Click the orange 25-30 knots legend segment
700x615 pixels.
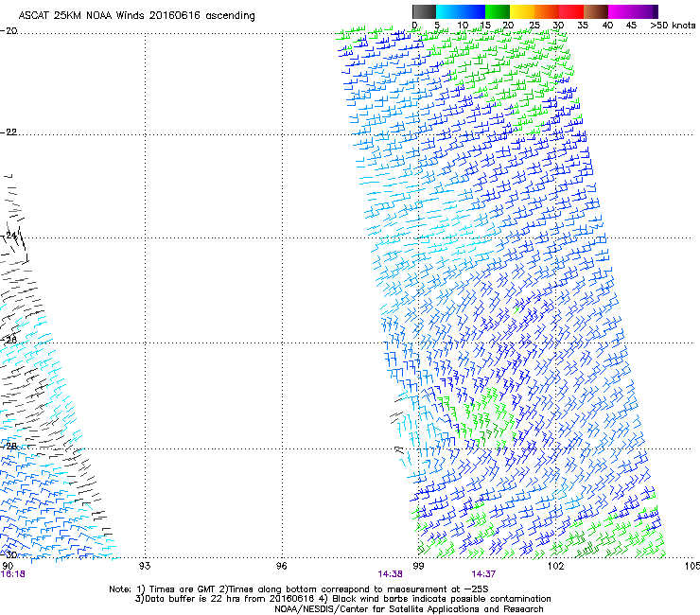click(x=547, y=11)
